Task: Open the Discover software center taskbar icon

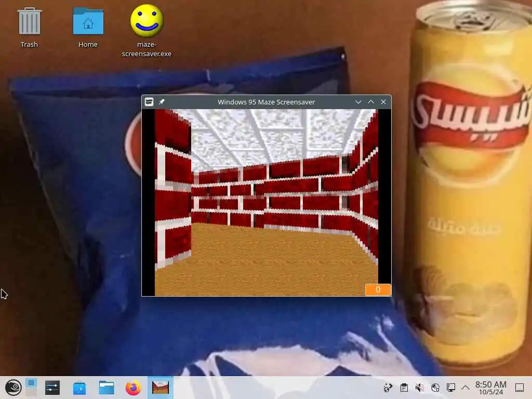Action: tap(79, 388)
